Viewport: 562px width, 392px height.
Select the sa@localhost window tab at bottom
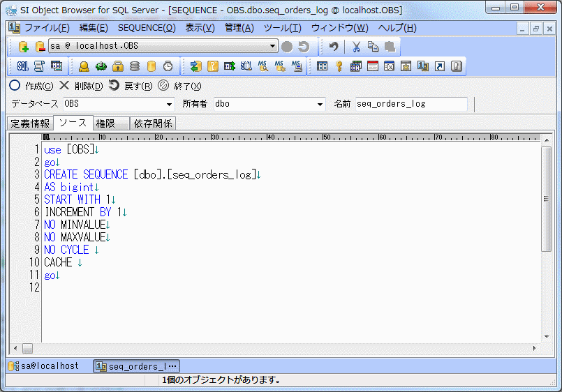click(x=44, y=366)
